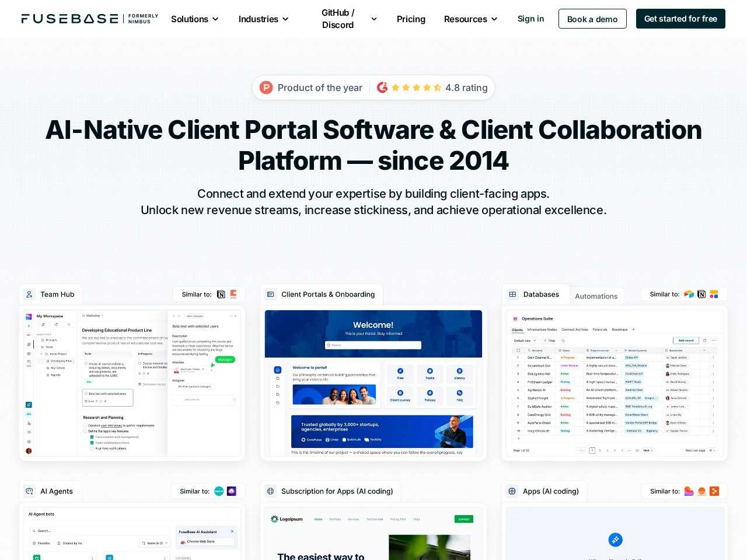
Task: Click the Library tile in portal preview
Action: pyautogui.click(x=460, y=373)
